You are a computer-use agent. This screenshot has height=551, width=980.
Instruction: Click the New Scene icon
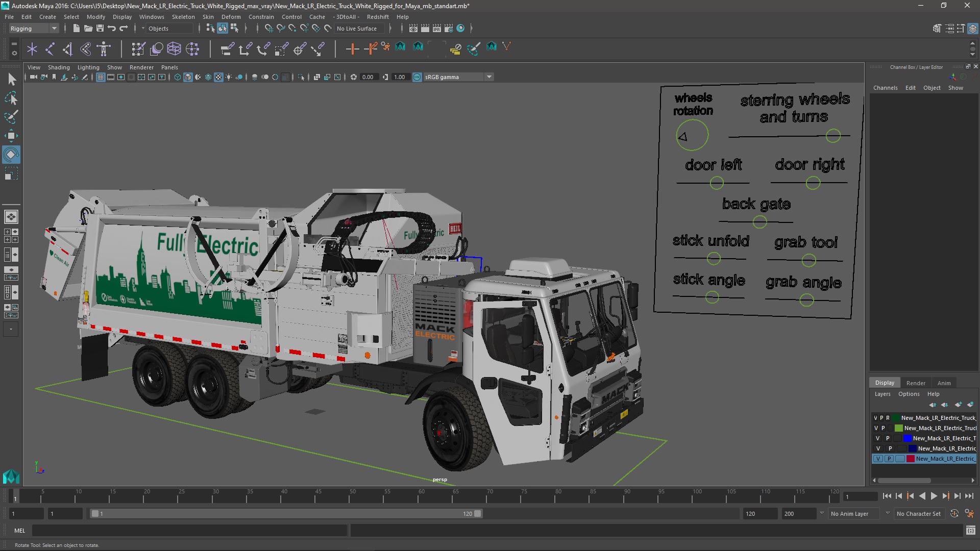point(76,29)
